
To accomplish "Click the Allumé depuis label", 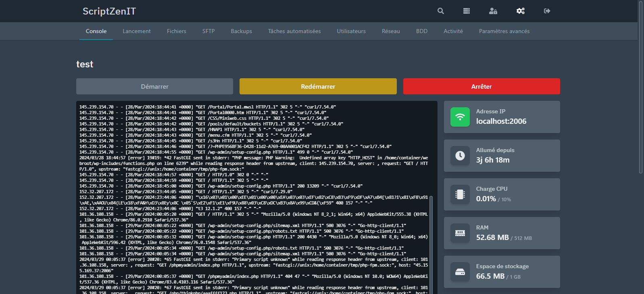I will coord(495,150).
